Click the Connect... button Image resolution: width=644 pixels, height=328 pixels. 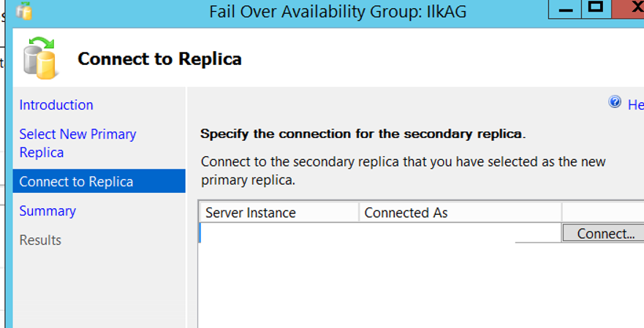(603, 233)
